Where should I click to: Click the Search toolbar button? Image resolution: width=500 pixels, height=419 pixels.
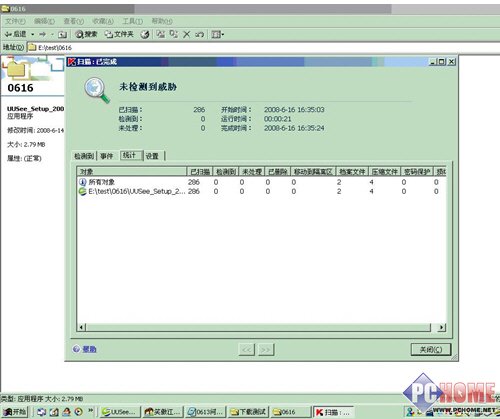[86, 34]
